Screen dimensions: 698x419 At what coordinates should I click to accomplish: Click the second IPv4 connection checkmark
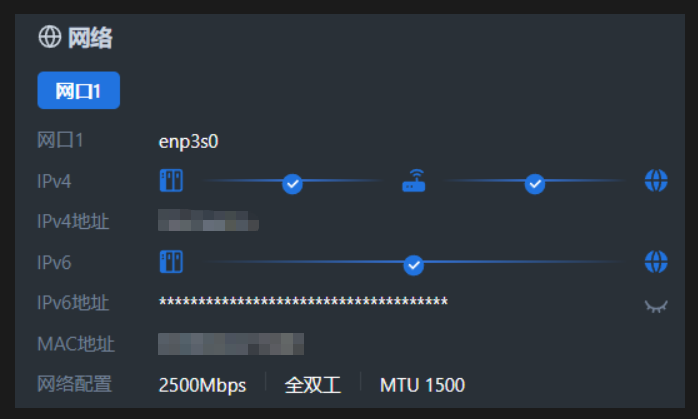pyautogui.click(x=535, y=183)
